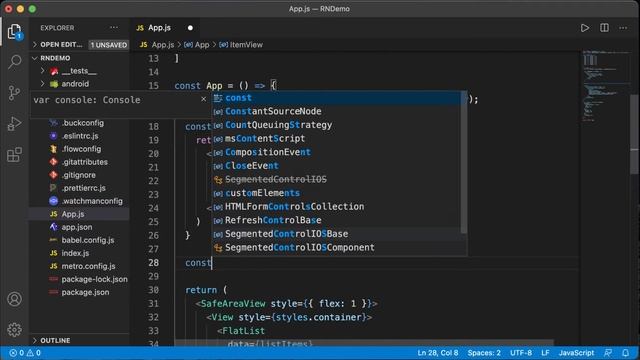
Task: Click the suggestion list scrollbar
Action: pos(464,163)
